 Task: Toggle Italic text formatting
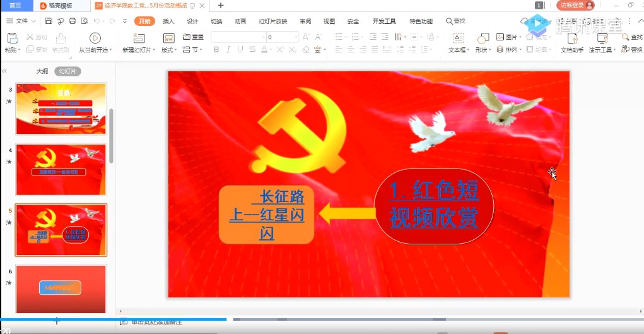click(228, 49)
